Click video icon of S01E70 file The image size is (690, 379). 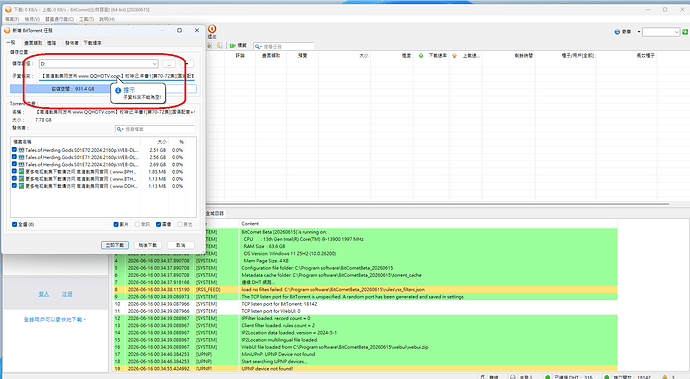pyautogui.click(x=21, y=150)
